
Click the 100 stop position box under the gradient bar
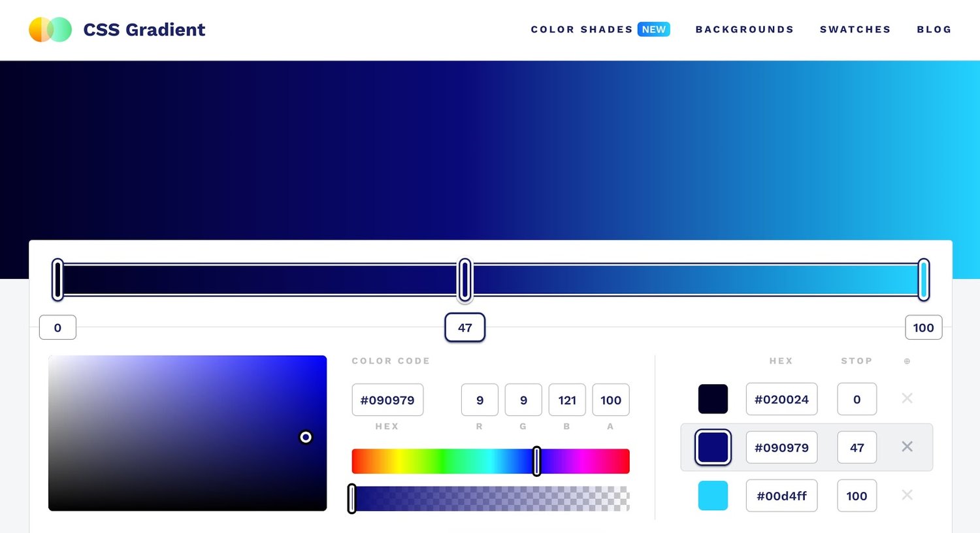coord(923,327)
